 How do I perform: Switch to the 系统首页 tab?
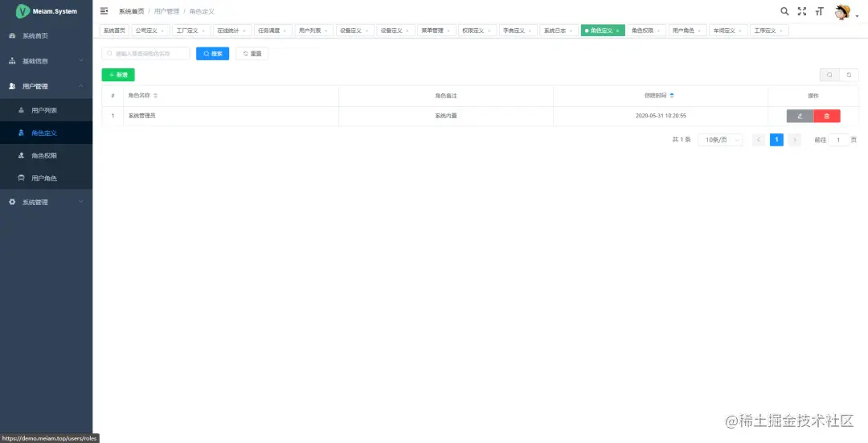(115, 31)
